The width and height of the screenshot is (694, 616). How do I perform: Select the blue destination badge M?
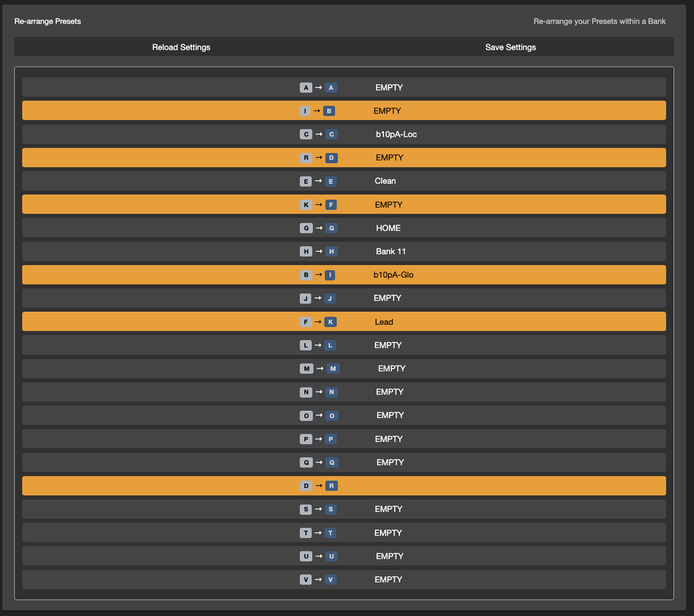point(333,369)
